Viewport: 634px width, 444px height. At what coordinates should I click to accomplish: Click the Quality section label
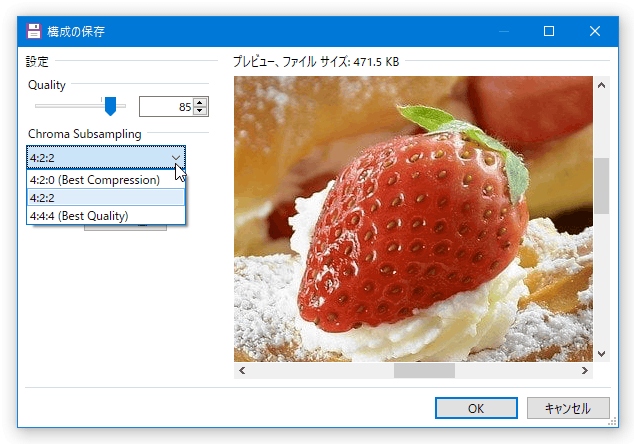pyautogui.click(x=46, y=85)
